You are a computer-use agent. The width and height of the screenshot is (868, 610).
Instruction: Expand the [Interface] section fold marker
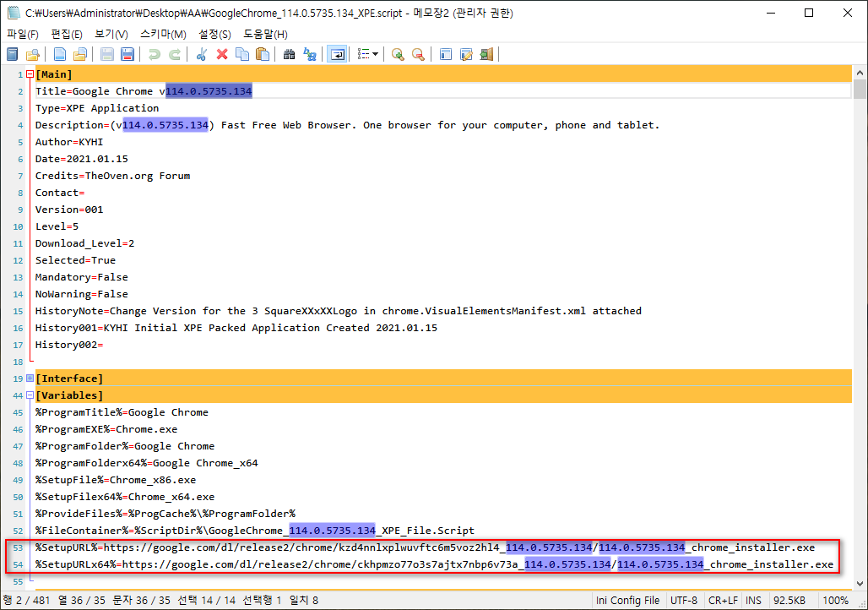pyautogui.click(x=30, y=378)
